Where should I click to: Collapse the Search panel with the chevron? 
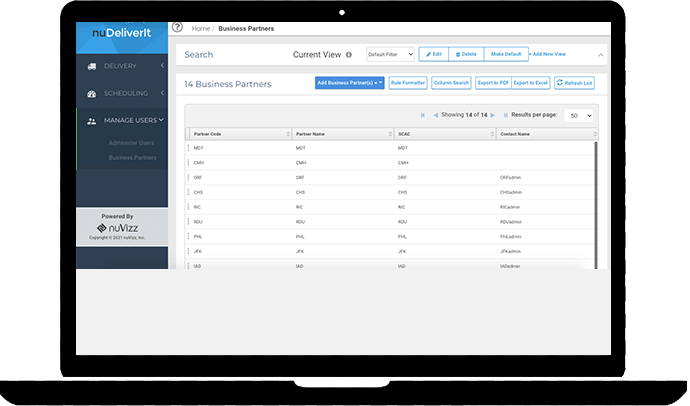pos(601,55)
